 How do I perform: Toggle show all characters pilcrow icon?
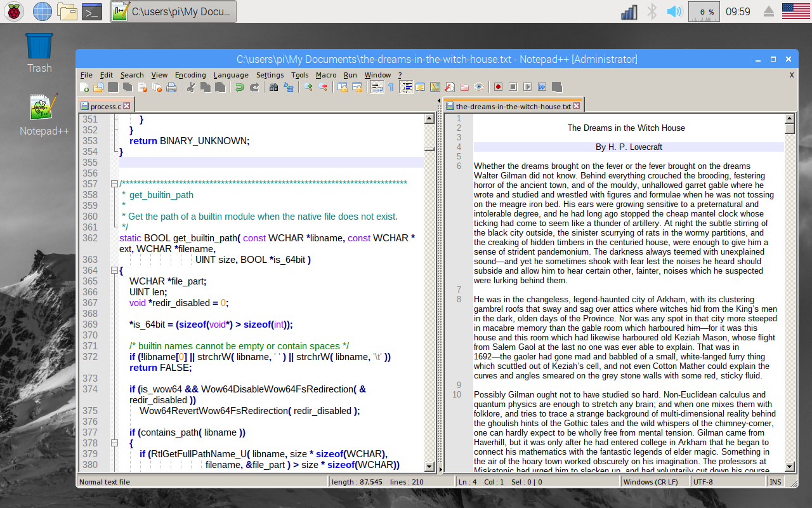click(391, 87)
